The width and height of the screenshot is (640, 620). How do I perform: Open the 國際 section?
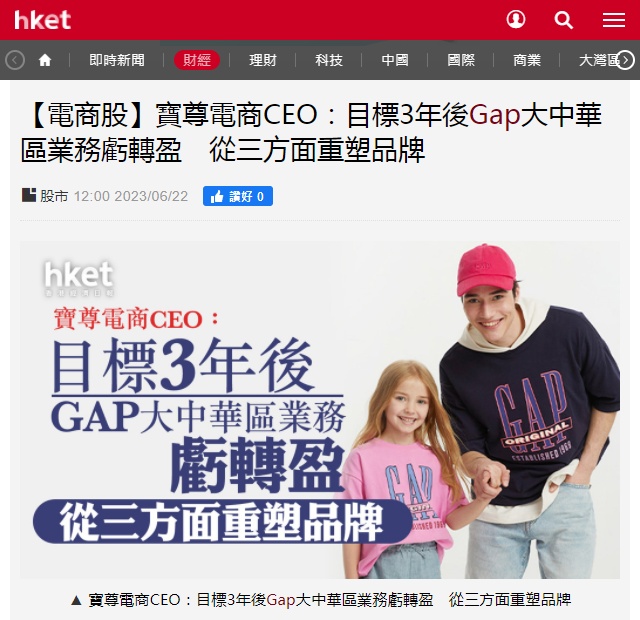461,60
